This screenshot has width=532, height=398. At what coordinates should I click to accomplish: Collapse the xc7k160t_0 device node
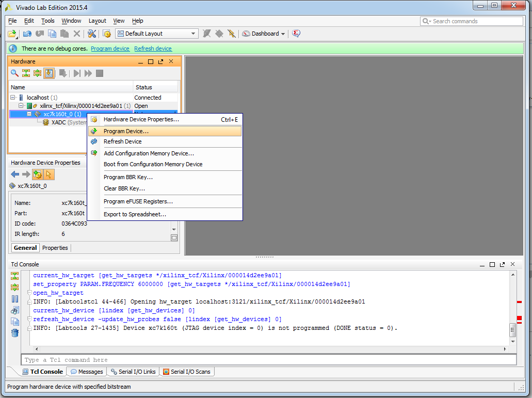click(29, 114)
